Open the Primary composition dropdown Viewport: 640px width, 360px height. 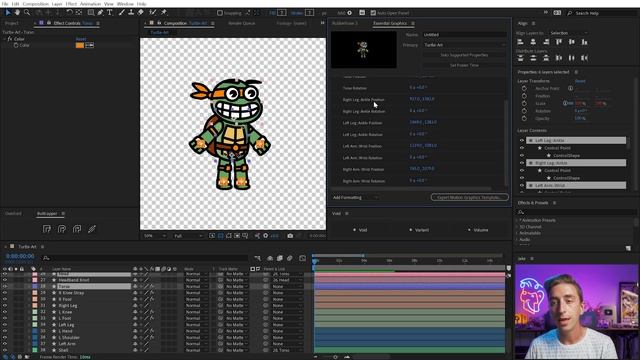(464, 45)
